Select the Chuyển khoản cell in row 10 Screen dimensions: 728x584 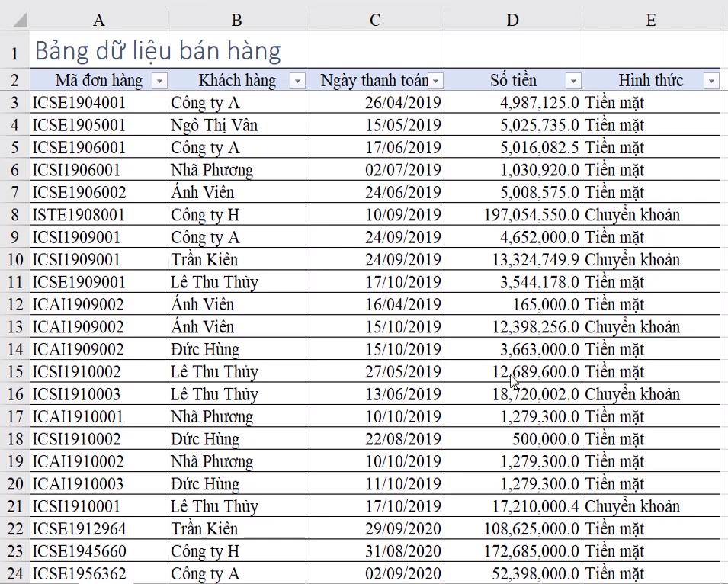click(x=650, y=259)
